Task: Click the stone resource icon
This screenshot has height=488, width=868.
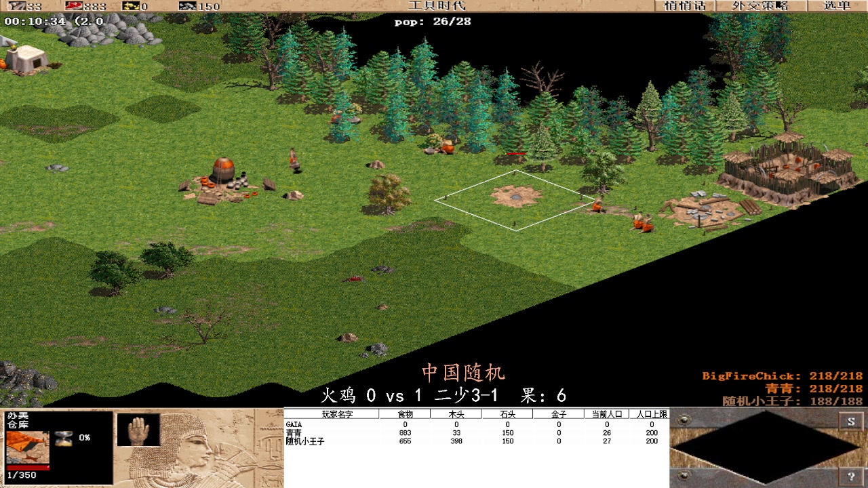Action: (x=187, y=6)
